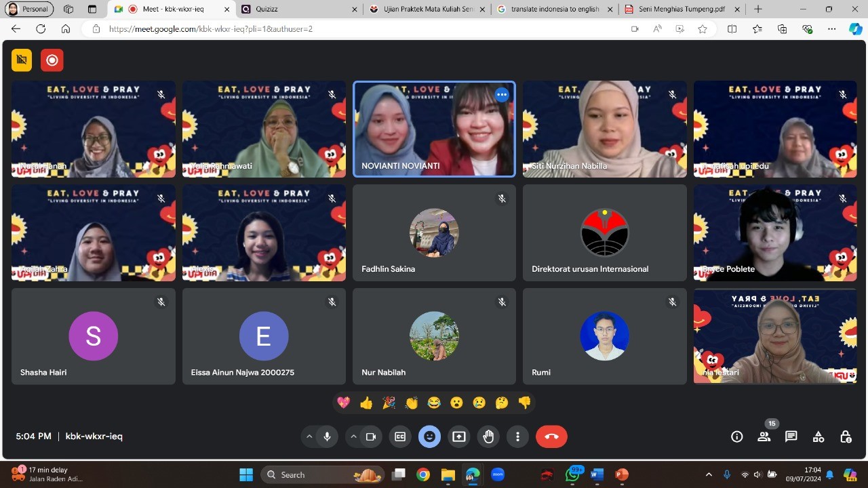Screen dimensions: 868x488
Task: Open the Copilot sidebar icon
Action: (856, 29)
